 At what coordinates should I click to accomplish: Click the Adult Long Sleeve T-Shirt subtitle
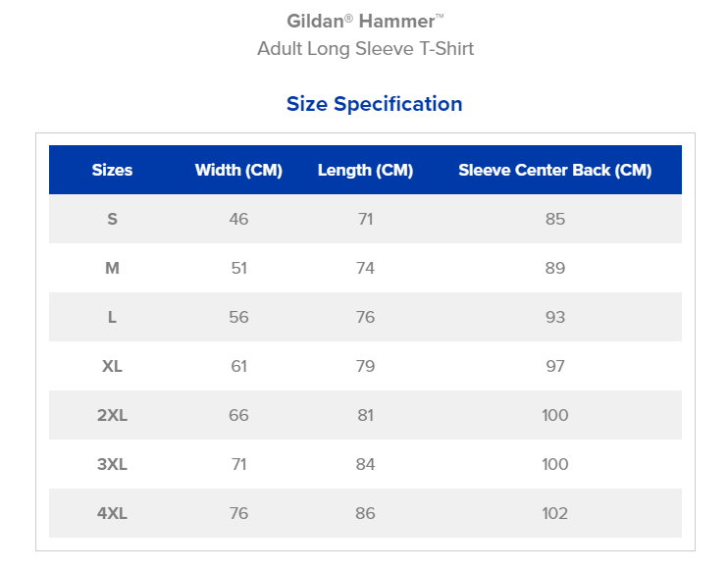coord(365,49)
